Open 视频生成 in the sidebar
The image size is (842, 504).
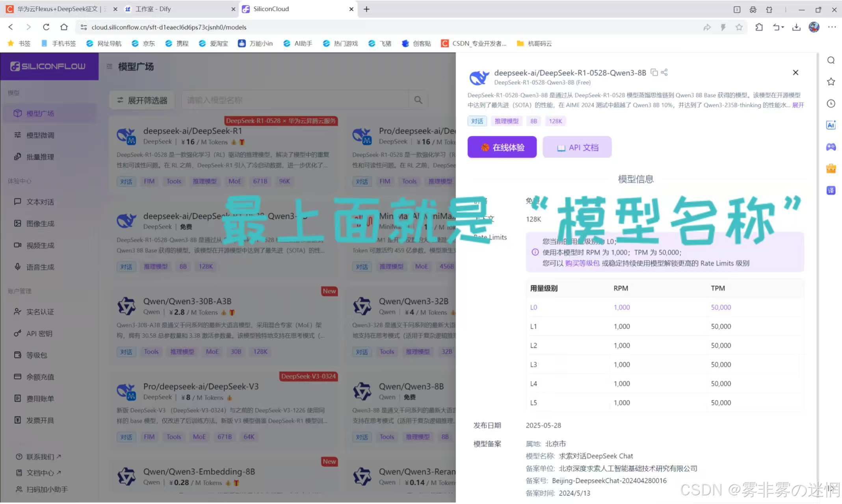tap(49, 245)
